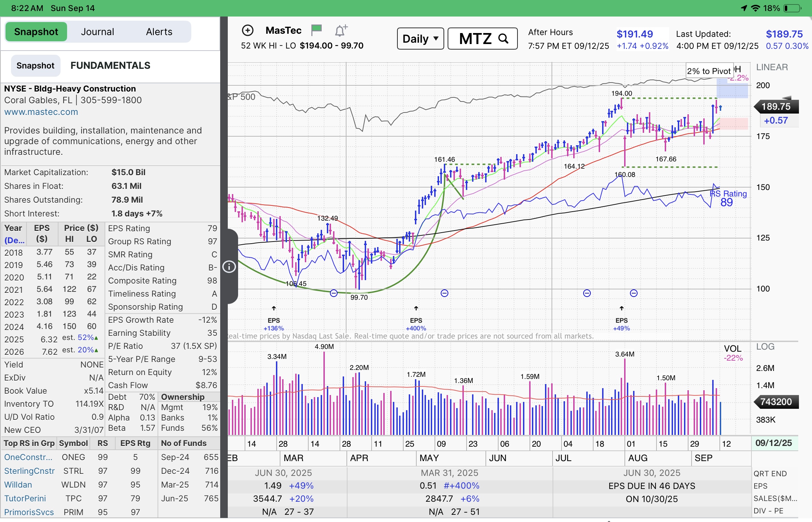The height and width of the screenshot is (522, 812).
Task: Open SterlingCnstr in the group list
Action: pos(29,471)
